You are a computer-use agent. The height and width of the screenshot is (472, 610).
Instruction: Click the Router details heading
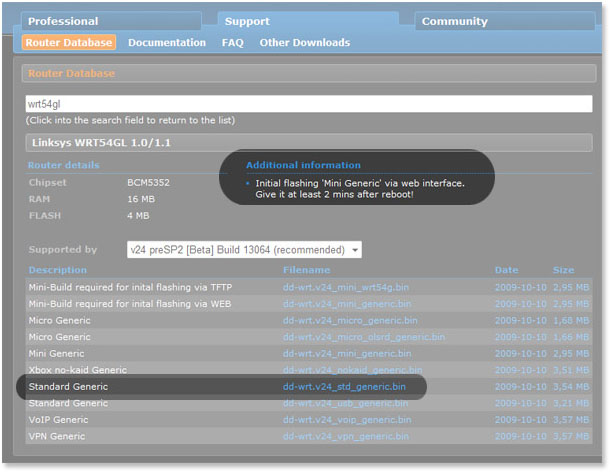(x=63, y=165)
